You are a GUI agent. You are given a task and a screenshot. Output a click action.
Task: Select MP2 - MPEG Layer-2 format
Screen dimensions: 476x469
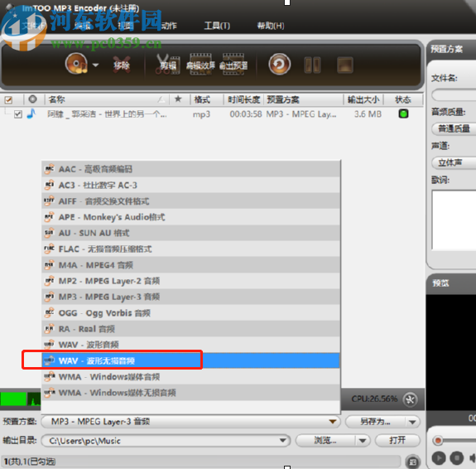190,281
